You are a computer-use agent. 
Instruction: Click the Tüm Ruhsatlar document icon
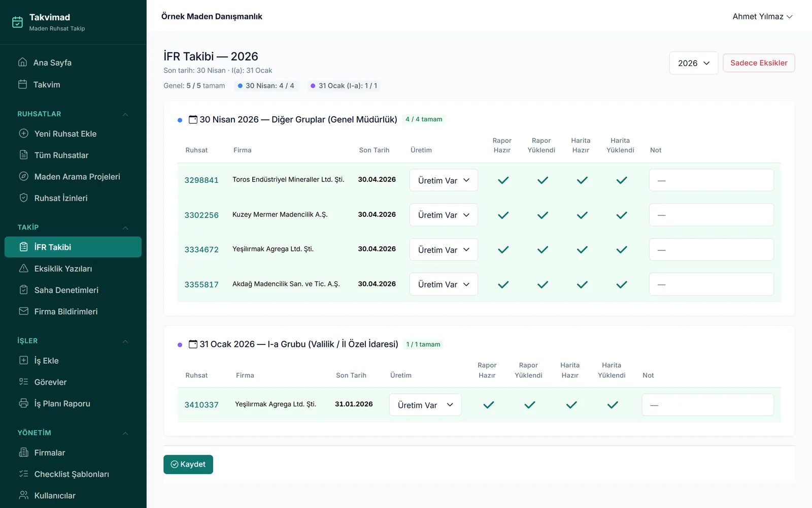click(x=23, y=155)
